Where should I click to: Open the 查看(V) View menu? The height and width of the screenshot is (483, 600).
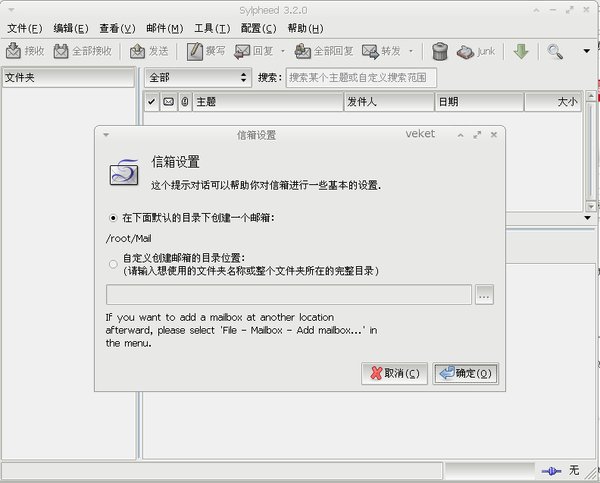pyautogui.click(x=117, y=28)
